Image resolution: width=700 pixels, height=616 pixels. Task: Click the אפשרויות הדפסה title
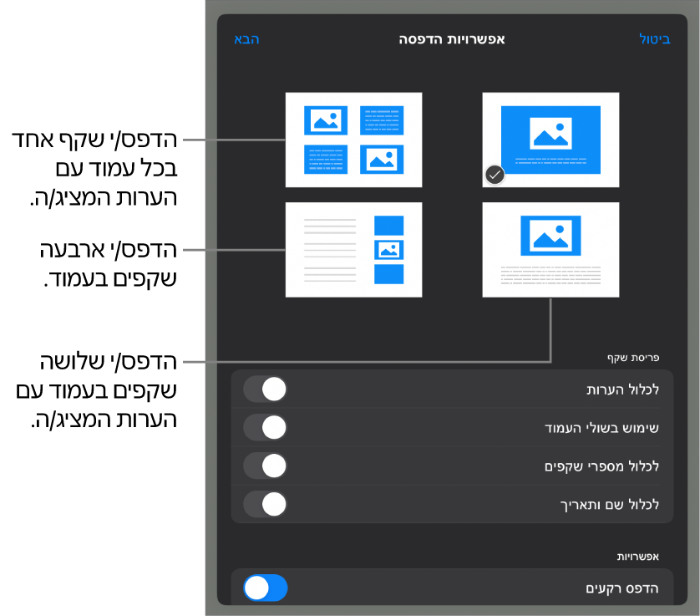click(x=452, y=38)
